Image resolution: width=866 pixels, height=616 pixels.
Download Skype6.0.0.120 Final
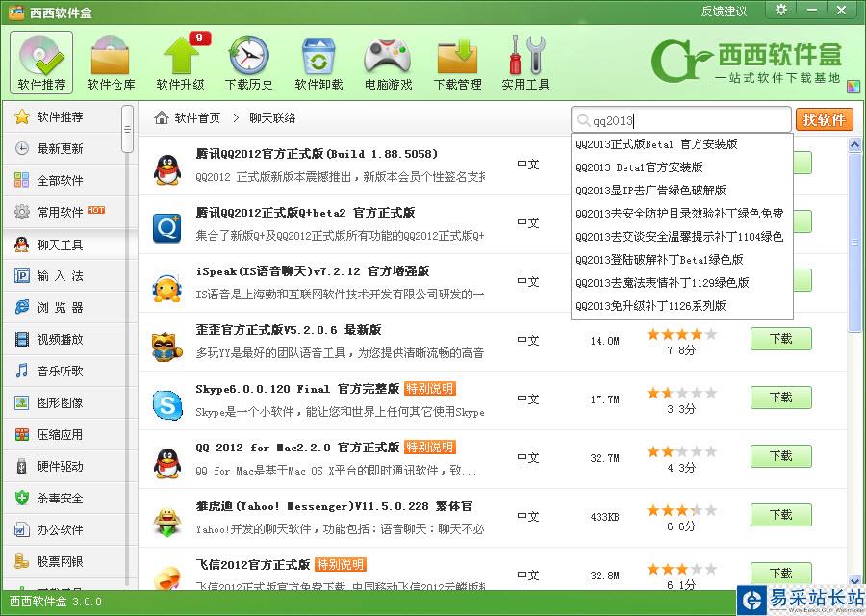point(781,398)
